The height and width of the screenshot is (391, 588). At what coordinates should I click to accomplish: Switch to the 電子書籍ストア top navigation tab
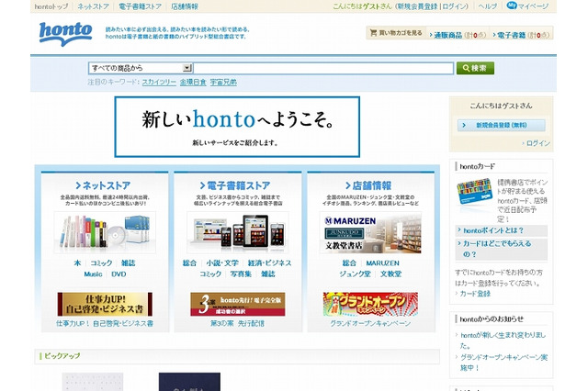141,6
